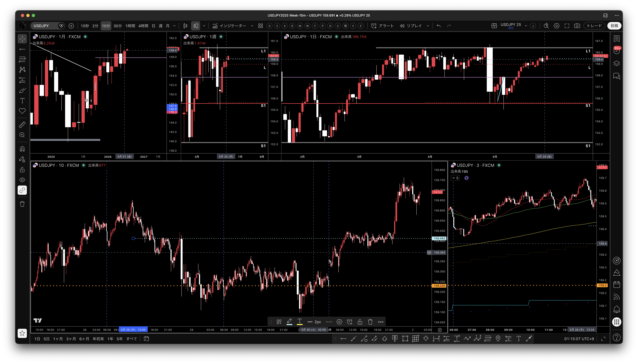Viewport: 638px width, 364px height.
Task: Open the calendar icon in right sidebar
Action: click(x=616, y=285)
